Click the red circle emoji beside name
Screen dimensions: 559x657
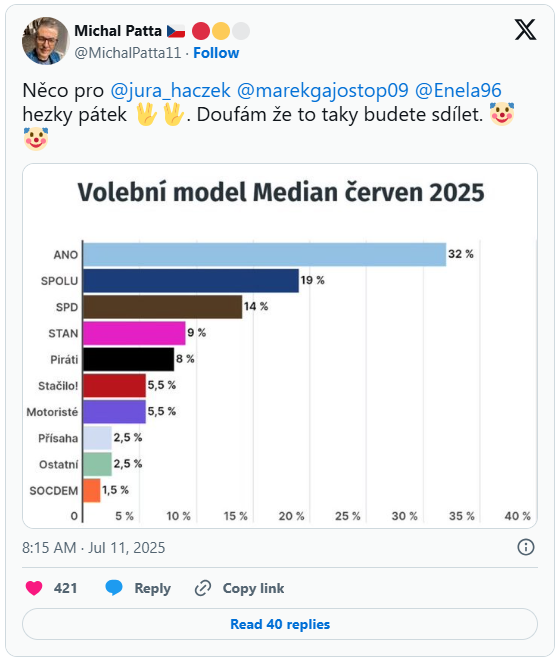click(x=201, y=31)
